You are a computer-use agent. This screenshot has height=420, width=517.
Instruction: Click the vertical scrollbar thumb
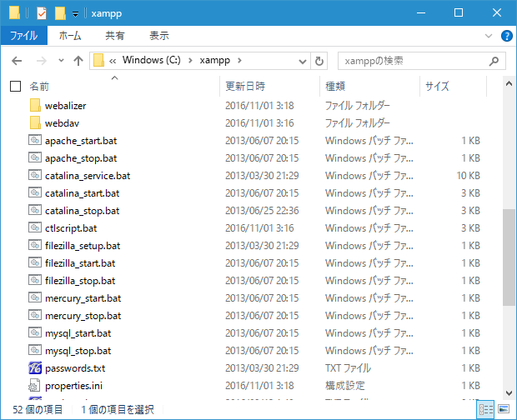[509, 257]
